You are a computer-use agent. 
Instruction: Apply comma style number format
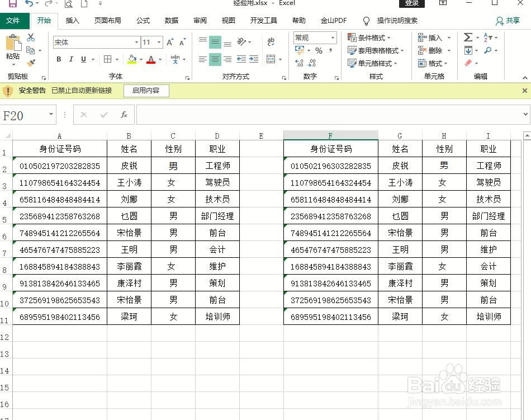pyautogui.click(x=330, y=50)
